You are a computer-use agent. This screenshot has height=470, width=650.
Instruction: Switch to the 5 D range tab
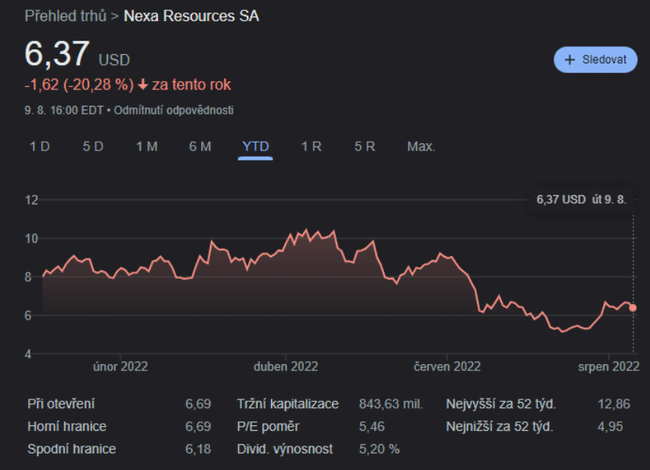[93, 146]
